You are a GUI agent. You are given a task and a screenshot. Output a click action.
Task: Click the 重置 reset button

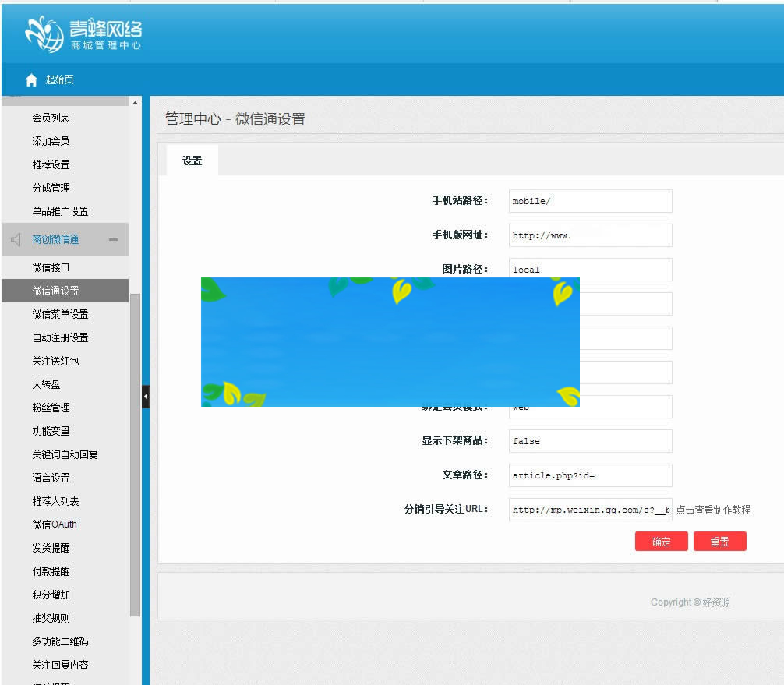719,541
